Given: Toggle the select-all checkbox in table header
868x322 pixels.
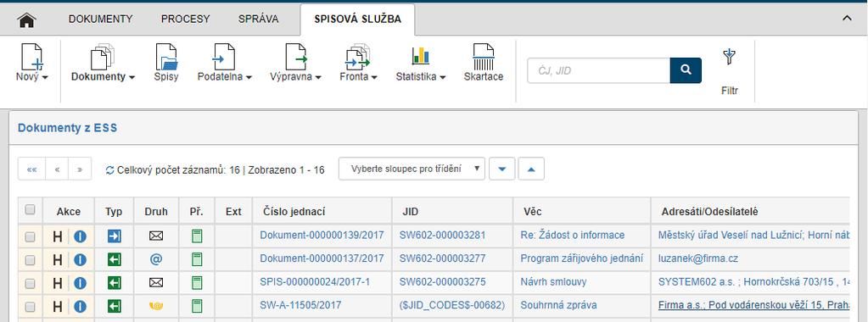Looking at the screenshot, I should [31, 209].
